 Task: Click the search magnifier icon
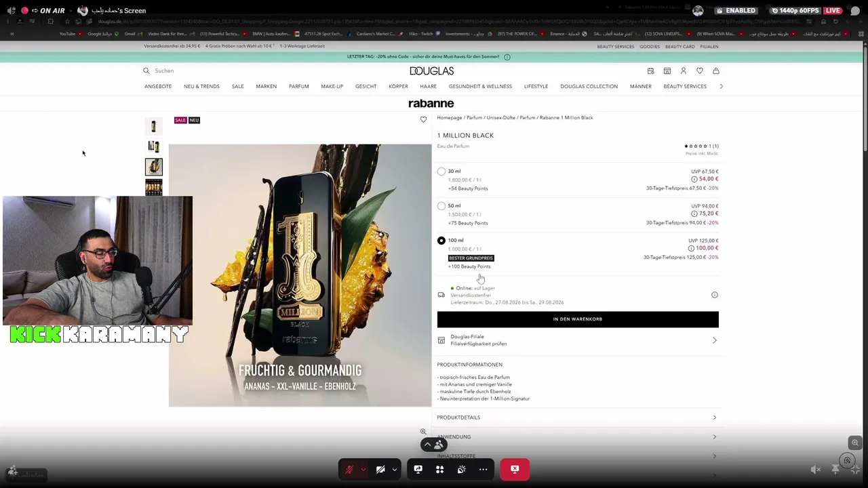(146, 70)
